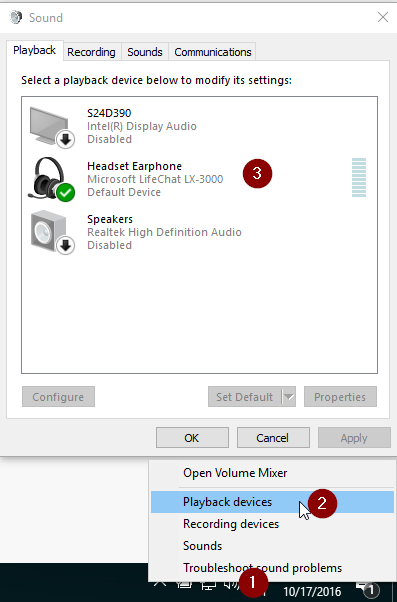Expand the Set Default dropdown arrow
397x602 pixels.
289,397
